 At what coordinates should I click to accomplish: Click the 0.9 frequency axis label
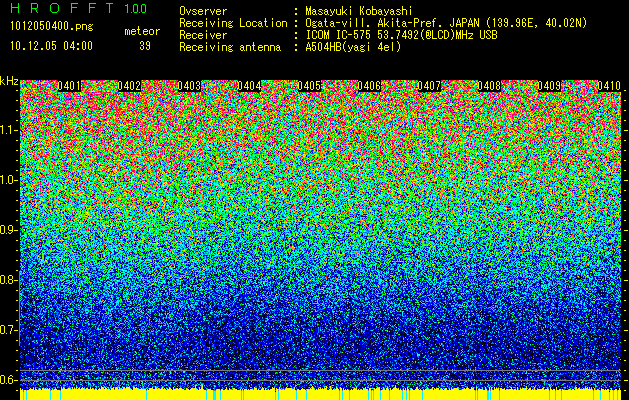point(8,230)
